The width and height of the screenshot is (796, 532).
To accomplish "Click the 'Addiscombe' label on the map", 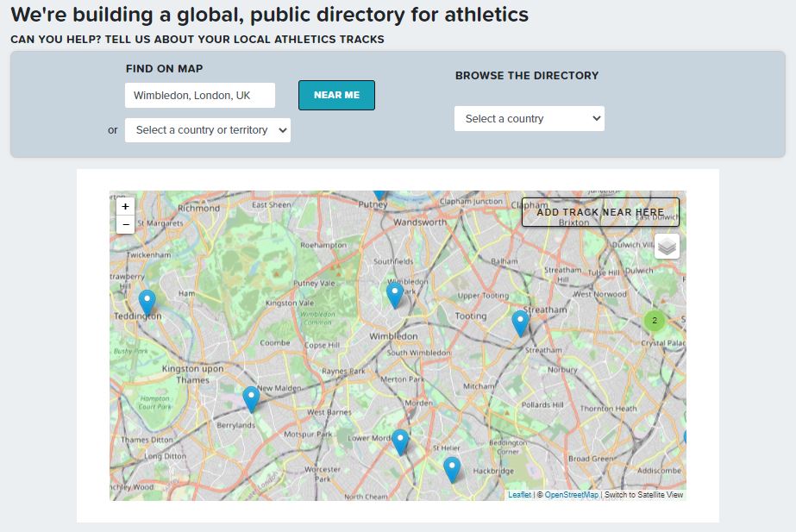I will [x=659, y=471].
